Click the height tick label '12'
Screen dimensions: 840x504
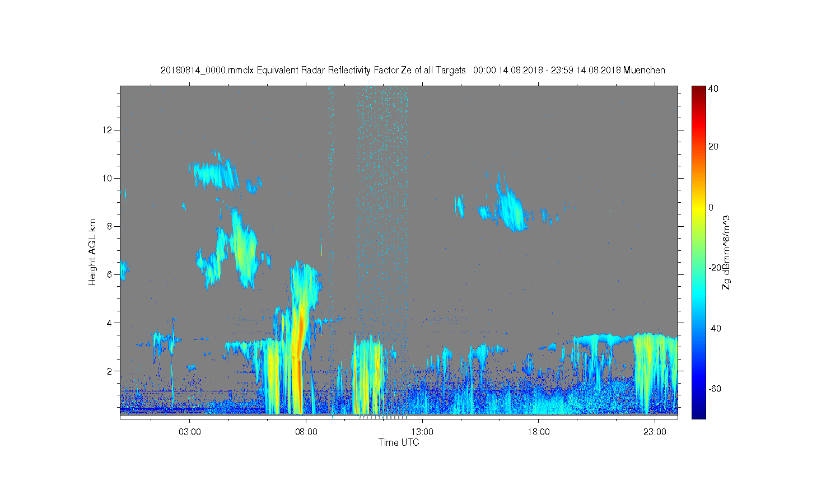tap(108, 130)
